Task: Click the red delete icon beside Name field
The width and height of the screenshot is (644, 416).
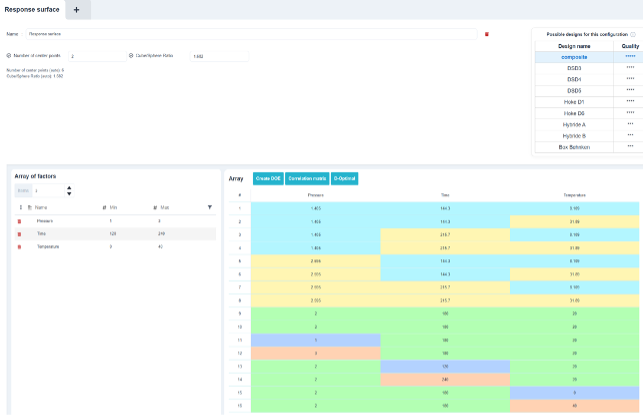Action: pos(487,34)
